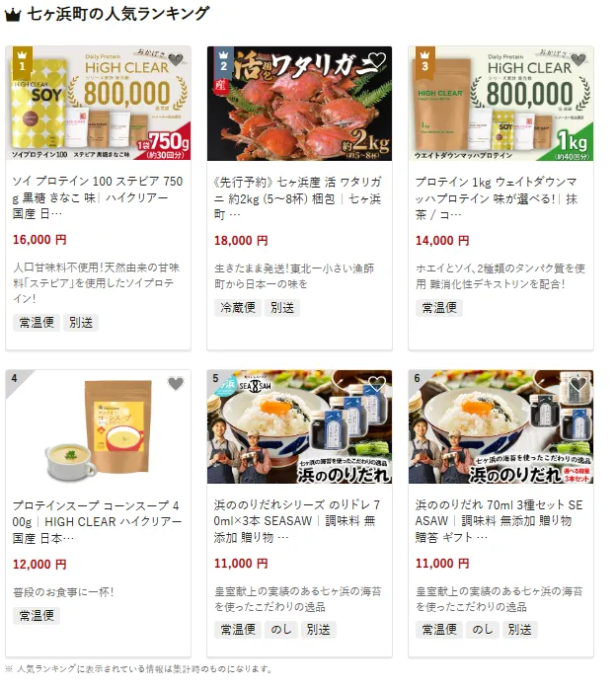Image resolution: width=616 pixels, height=690 pixels.
Task: Click heart icon on rank 5 nori sauce
Action: tap(377, 384)
